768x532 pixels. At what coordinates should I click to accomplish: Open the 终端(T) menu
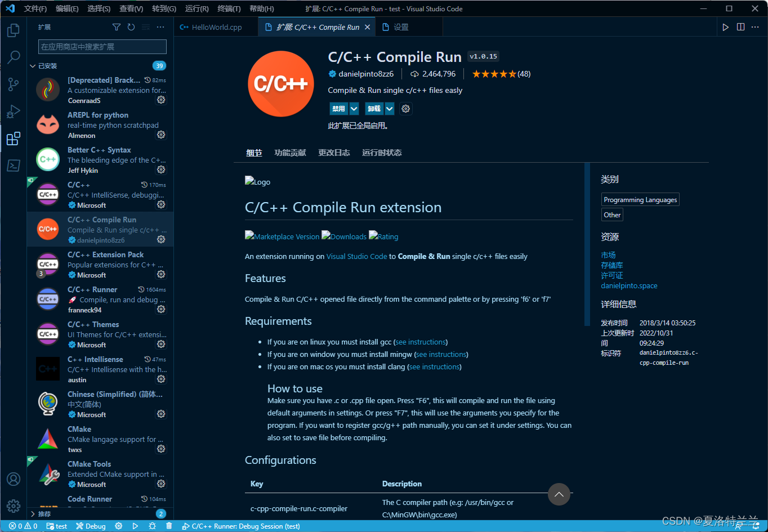click(x=229, y=8)
